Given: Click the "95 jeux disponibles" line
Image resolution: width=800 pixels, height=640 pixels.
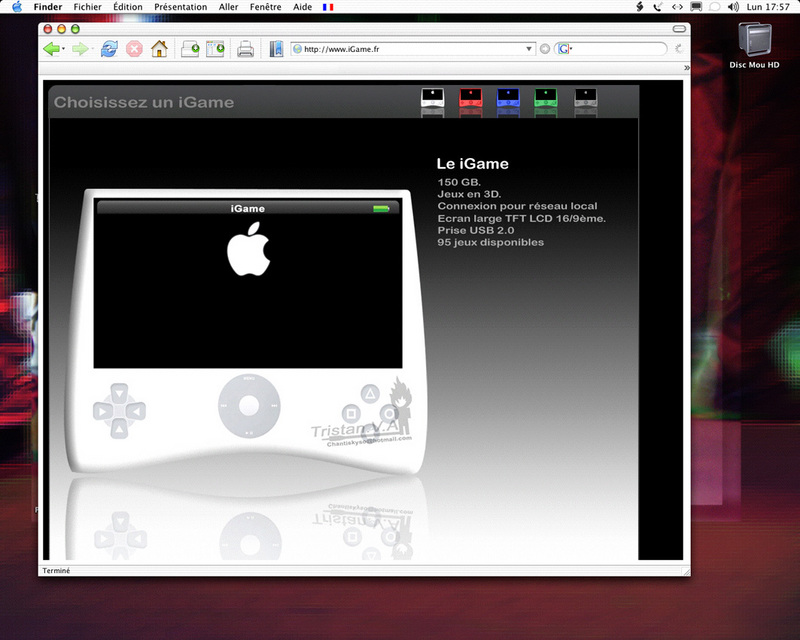Looking at the screenshot, I should pyautogui.click(x=491, y=242).
